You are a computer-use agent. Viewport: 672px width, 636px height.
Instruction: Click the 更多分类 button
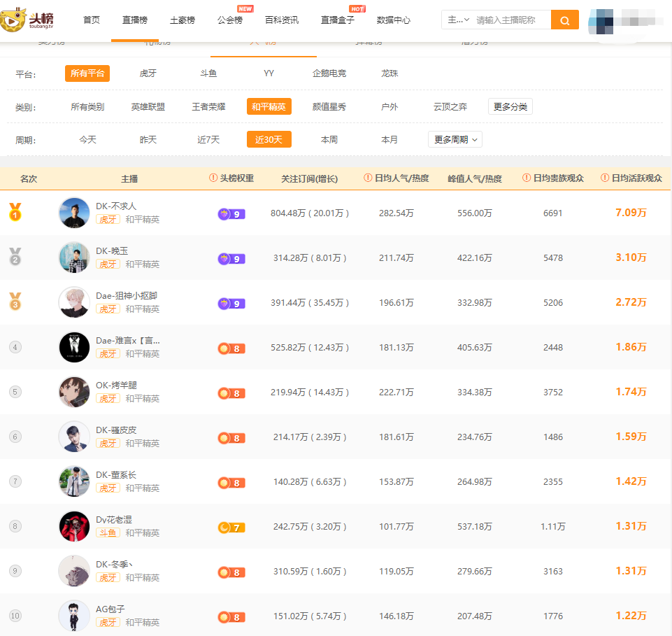click(510, 106)
